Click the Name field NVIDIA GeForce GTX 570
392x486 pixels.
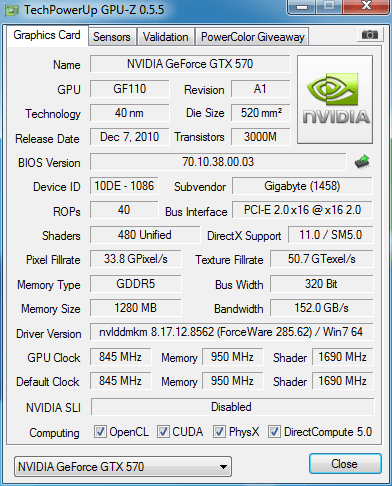[x=190, y=64]
